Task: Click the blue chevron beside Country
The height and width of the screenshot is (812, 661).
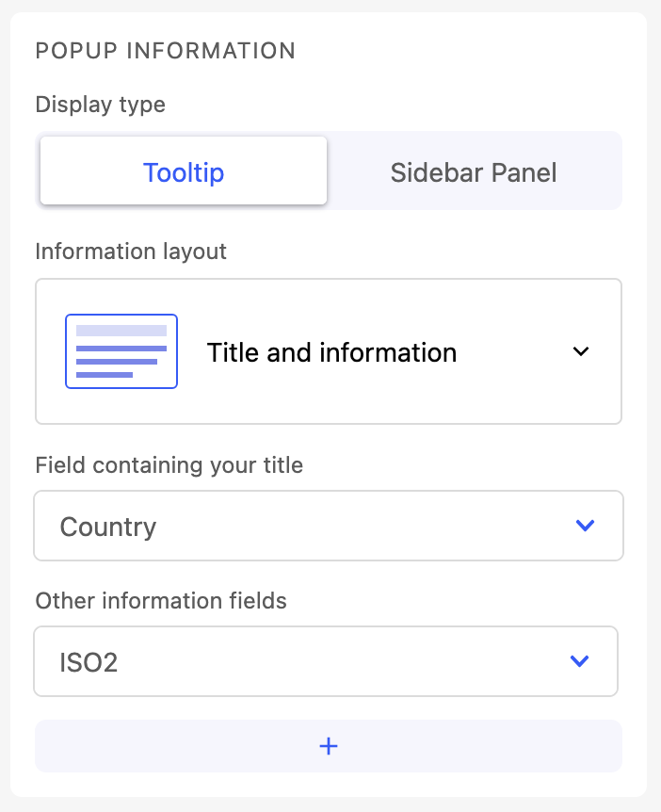Action: coord(585,526)
